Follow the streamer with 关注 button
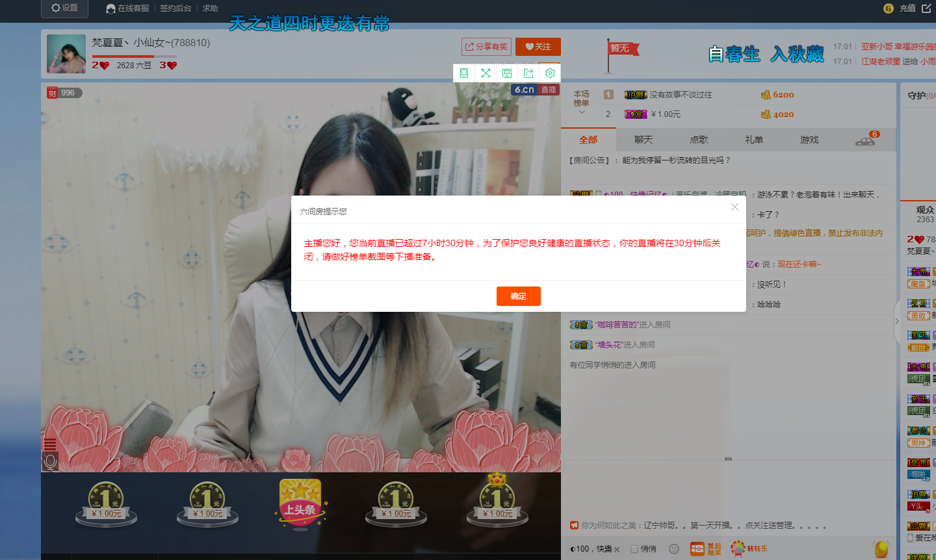The image size is (936, 560). (x=538, y=47)
